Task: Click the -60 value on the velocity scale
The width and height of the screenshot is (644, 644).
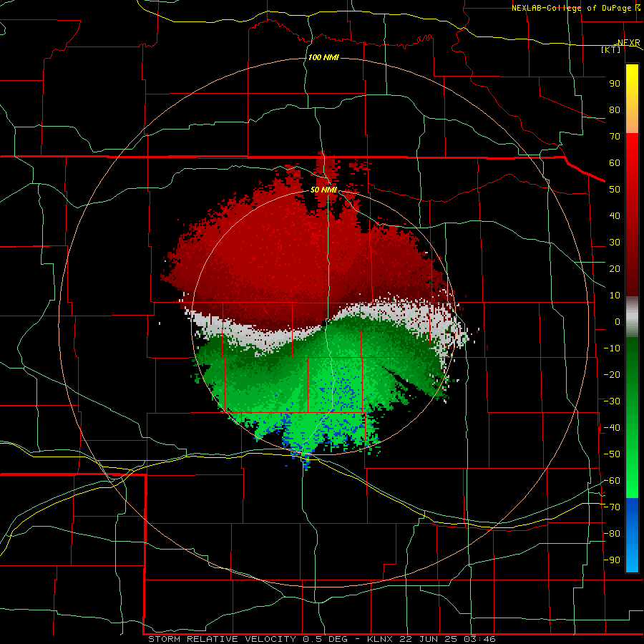Action: coord(612,481)
